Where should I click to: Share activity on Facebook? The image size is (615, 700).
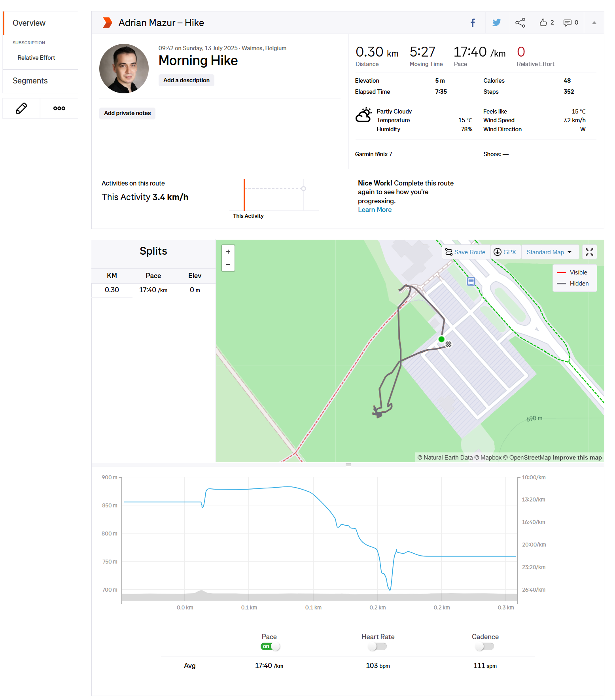(x=473, y=23)
